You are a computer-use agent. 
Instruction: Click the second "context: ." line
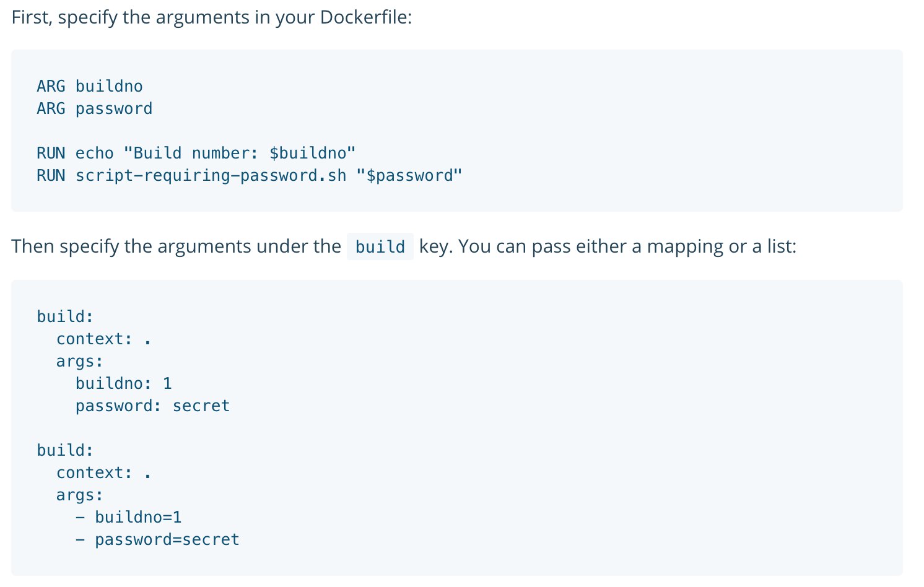(103, 472)
